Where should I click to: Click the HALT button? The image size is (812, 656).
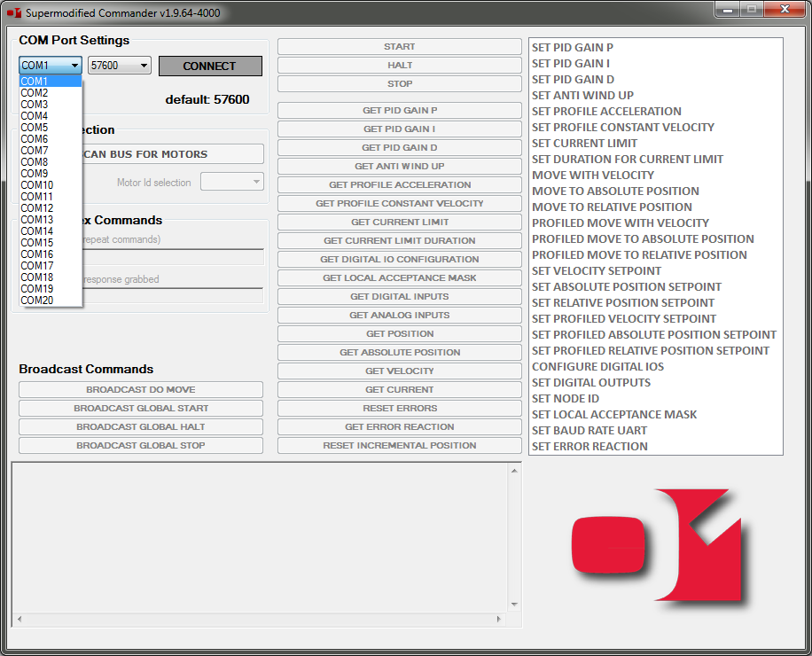399,66
